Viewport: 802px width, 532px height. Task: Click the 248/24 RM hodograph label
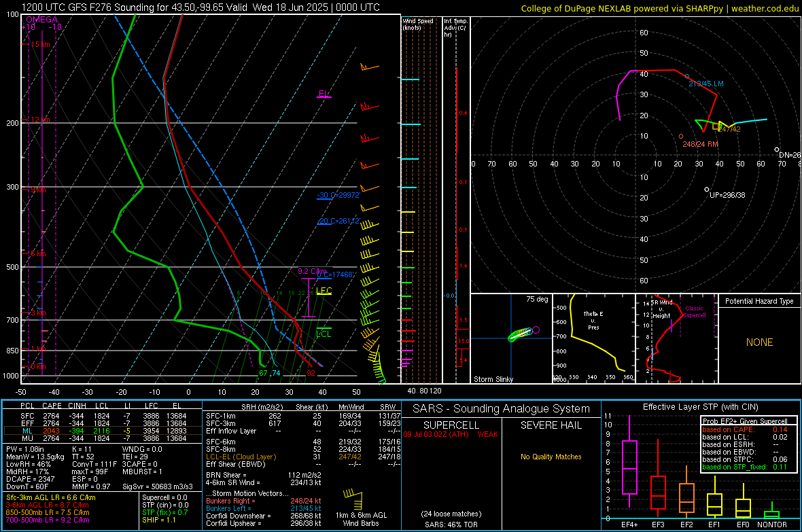pyautogui.click(x=700, y=144)
